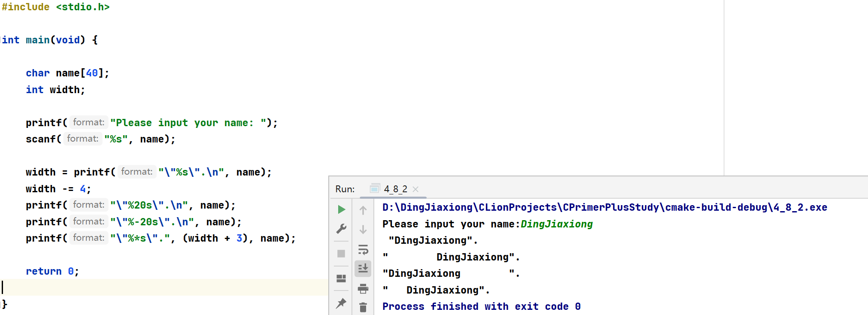
Task: Rerun the program with the green play icon
Action: coord(342,209)
